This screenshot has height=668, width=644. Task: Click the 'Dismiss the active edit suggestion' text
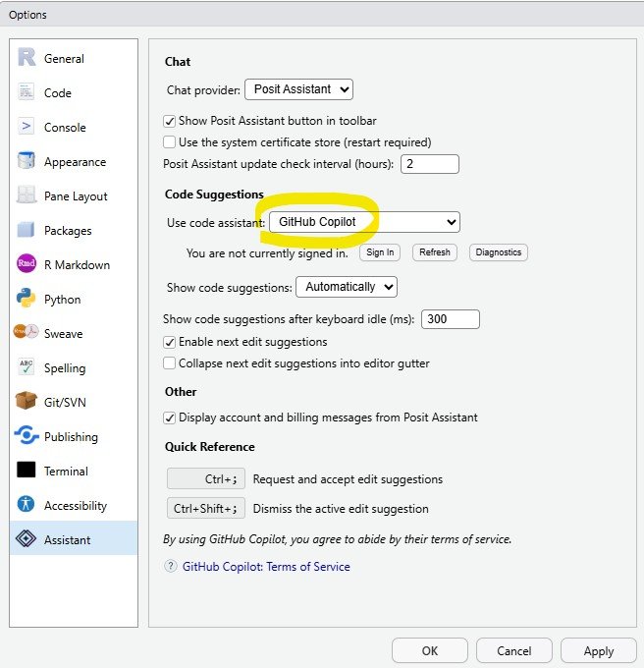[341, 509]
